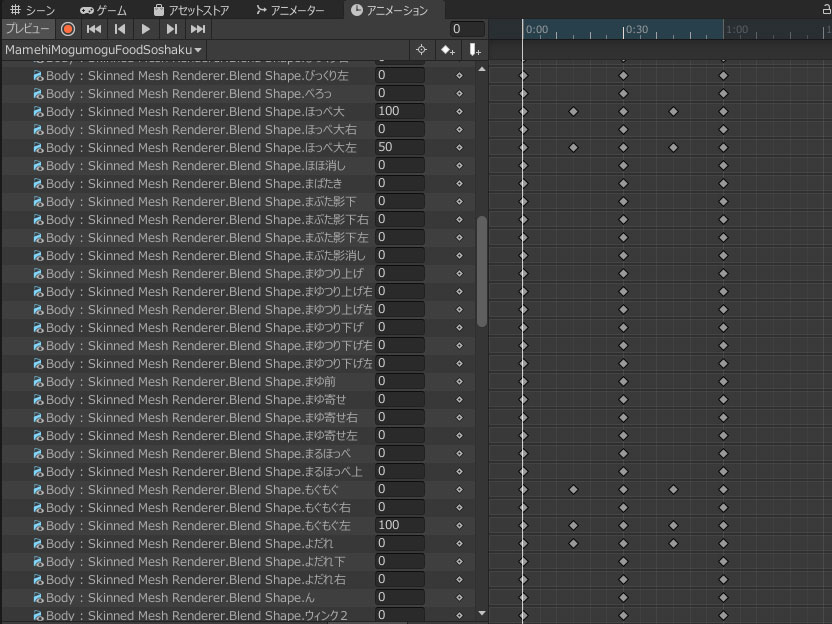832x624 pixels.
Task: Click the keyframe diamond button for よだれ
Action: click(x=460, y=543)
